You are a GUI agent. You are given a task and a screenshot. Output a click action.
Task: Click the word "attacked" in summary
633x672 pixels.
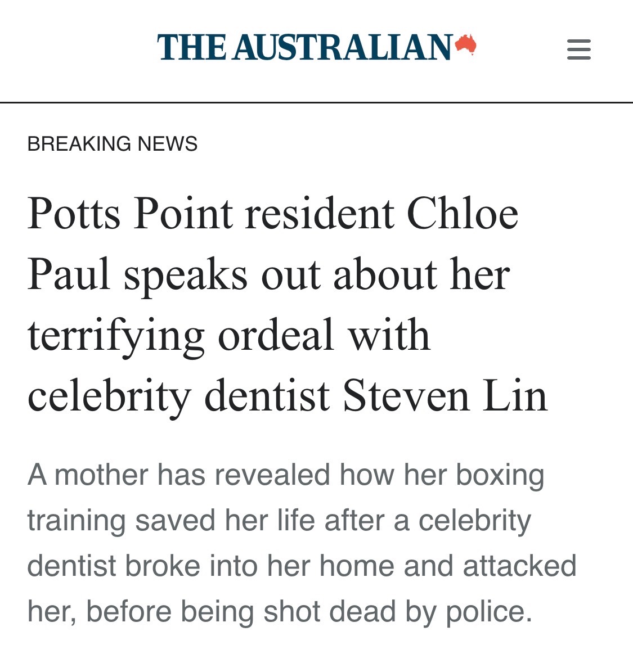click(x=519, y=566)
